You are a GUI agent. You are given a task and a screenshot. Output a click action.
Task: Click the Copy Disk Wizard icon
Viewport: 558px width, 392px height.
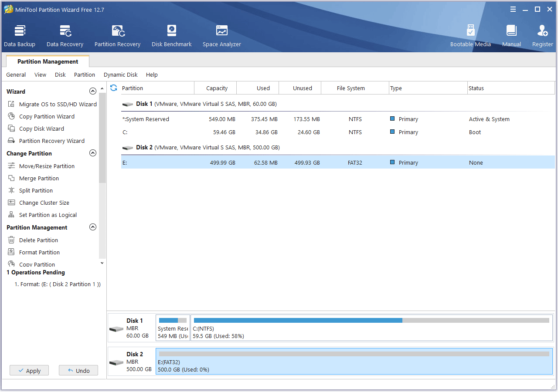click(11, 128)
